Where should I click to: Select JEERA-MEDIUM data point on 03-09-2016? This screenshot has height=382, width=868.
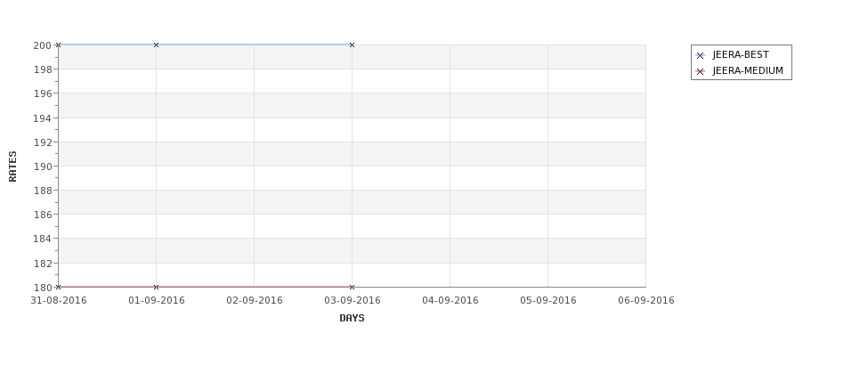click(352, 287)
